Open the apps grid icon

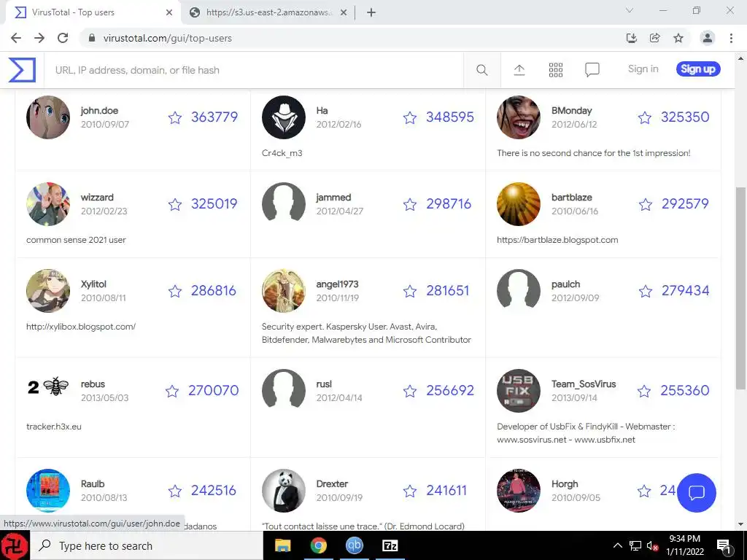555,70
